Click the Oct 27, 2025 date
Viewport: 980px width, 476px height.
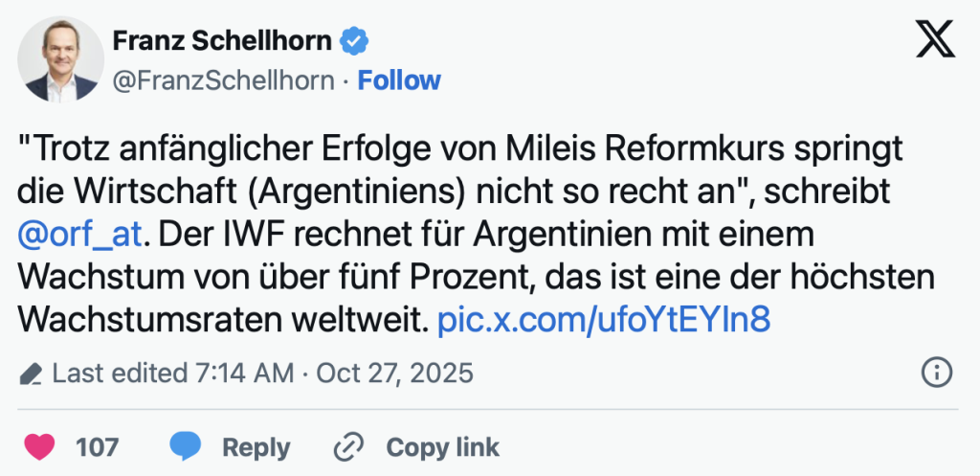click(x=393, y=373)
